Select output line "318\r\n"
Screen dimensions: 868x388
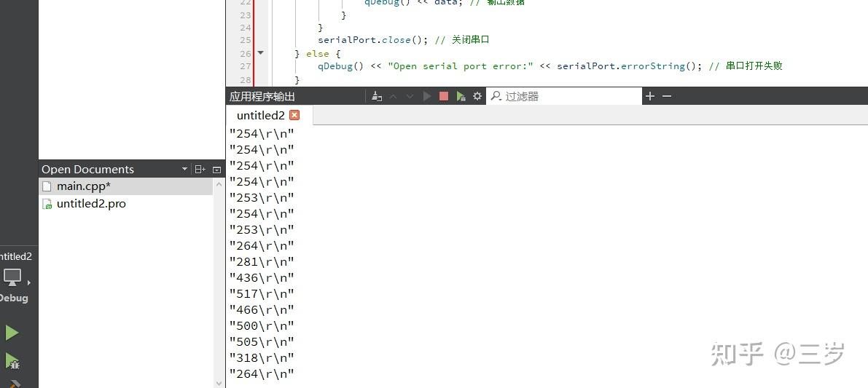(x=262, y=357)
